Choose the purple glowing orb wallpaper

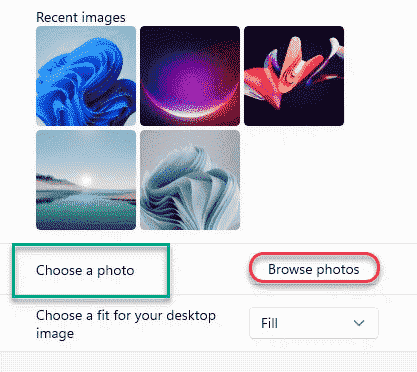[x=190, y=76]
